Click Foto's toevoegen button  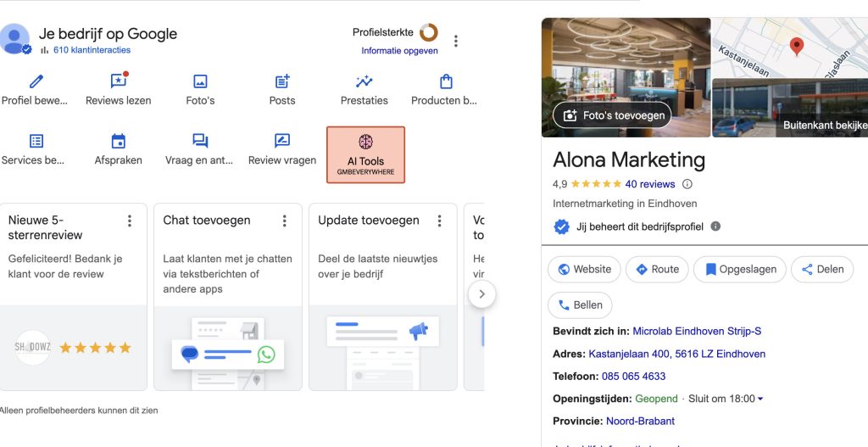(x=612, y=115)
